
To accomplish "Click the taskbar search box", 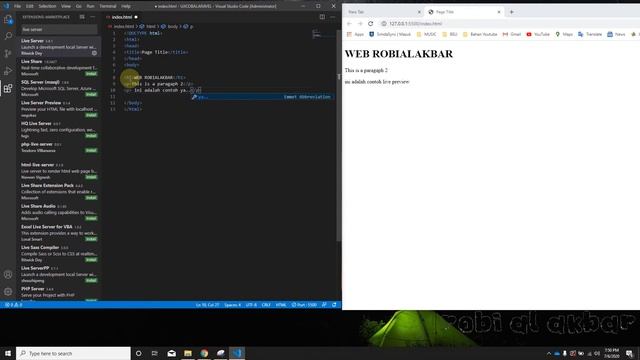I will (73, 353).
